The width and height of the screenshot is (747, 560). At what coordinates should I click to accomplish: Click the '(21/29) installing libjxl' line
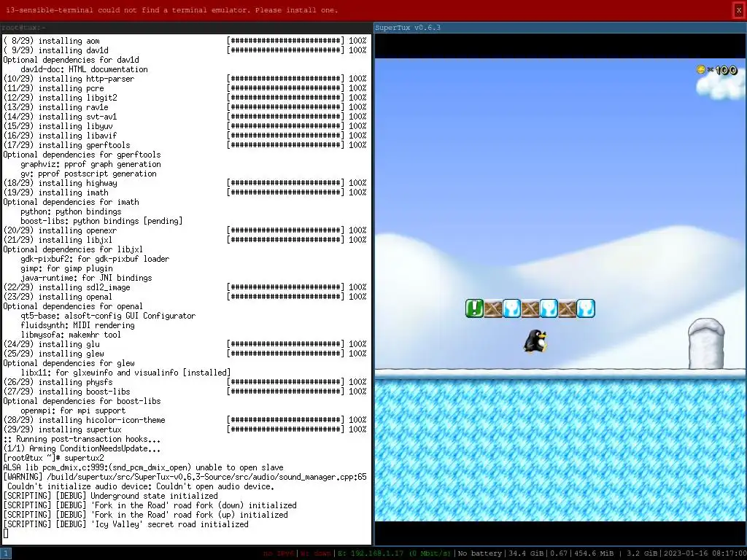58,239
